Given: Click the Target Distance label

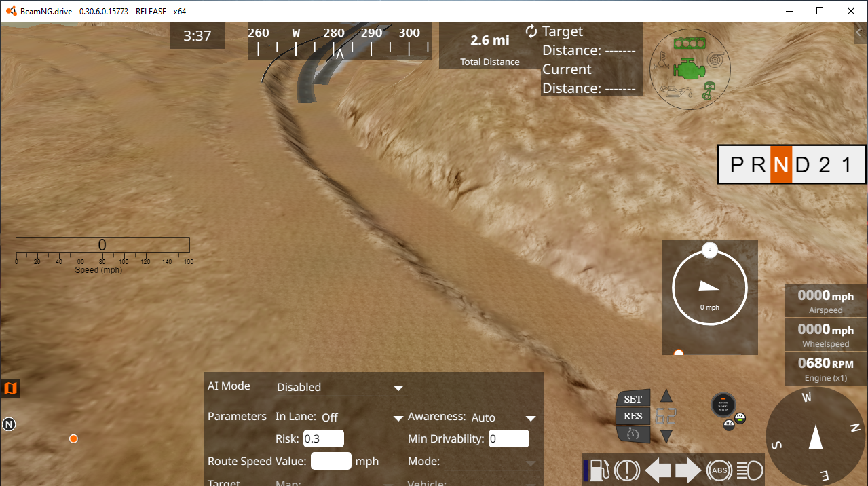Looking at the screenshot, I should coord(588,41).
